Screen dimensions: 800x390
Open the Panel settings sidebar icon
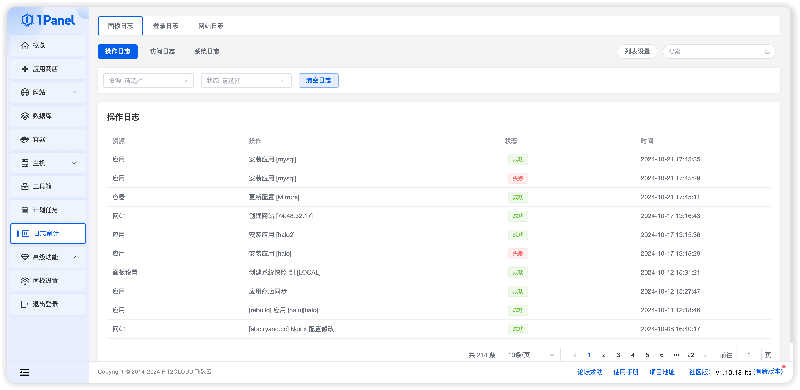tap(25, 281)
